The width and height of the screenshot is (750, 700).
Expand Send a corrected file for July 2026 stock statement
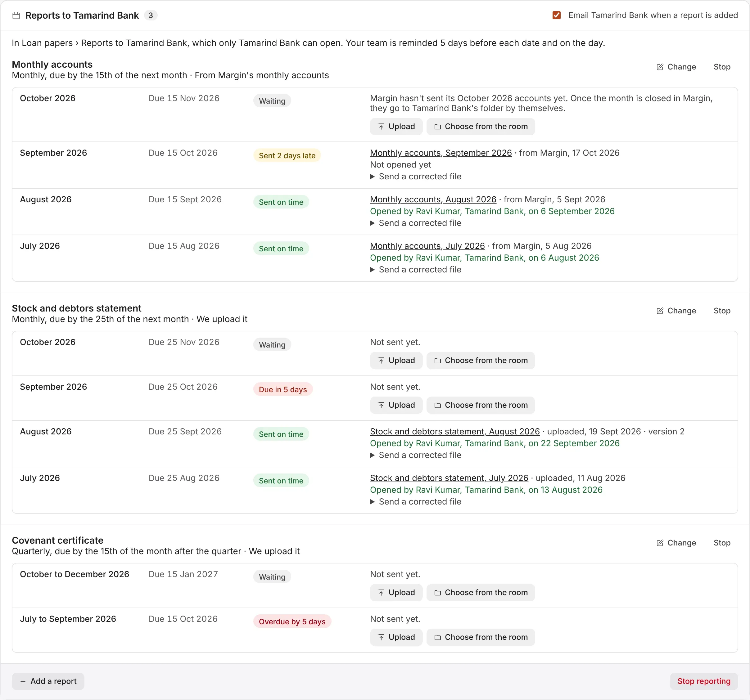pos(415,502)
